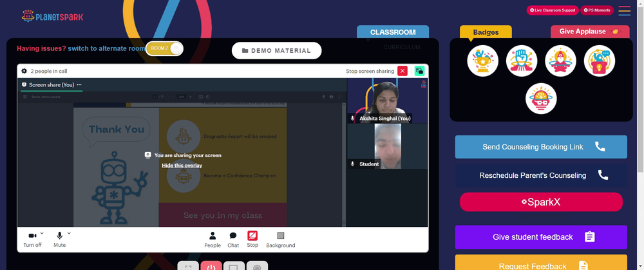Open Live Classroom Support

(x=553, y=10)
